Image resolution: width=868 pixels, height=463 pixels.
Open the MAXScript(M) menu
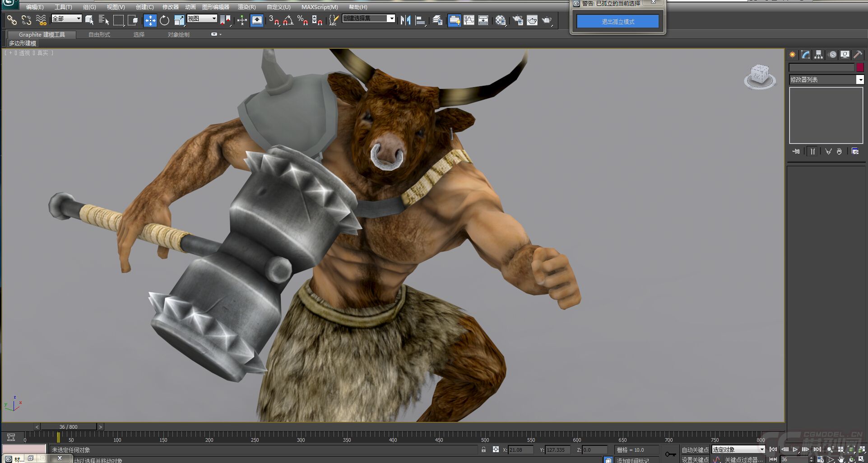click(x=320, y=7)
